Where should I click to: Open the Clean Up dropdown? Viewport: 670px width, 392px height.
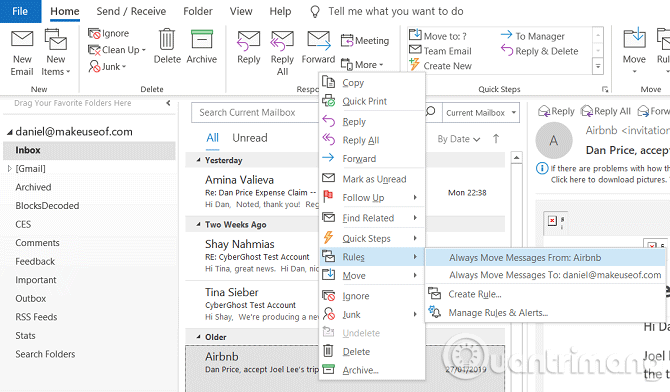117,50
